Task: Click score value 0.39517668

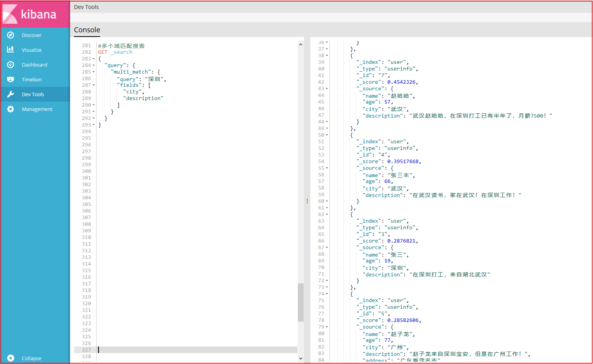Action: click(403, 162)
